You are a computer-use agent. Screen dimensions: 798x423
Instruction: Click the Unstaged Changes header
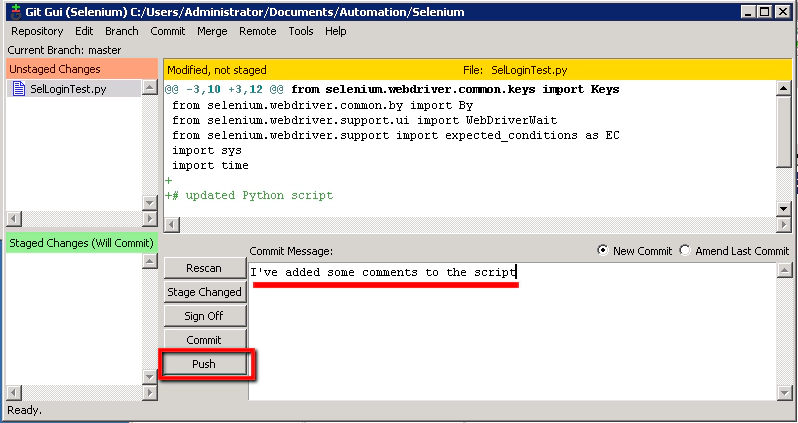82,69
